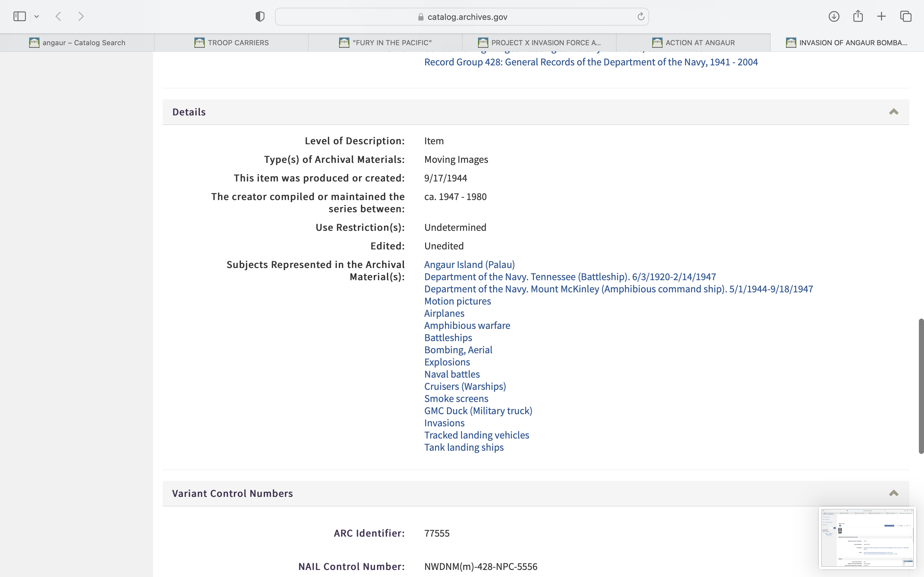Open the screenshot preview thumbnail
Image resolution: width=924 pixels, height=577 pixels.
tap(867, 537)
